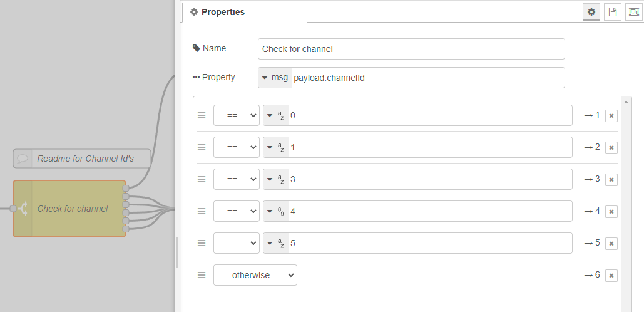Click the rule value field containing 5
Viewport: 644px width, 312px height.
click(x=430, y=243)
